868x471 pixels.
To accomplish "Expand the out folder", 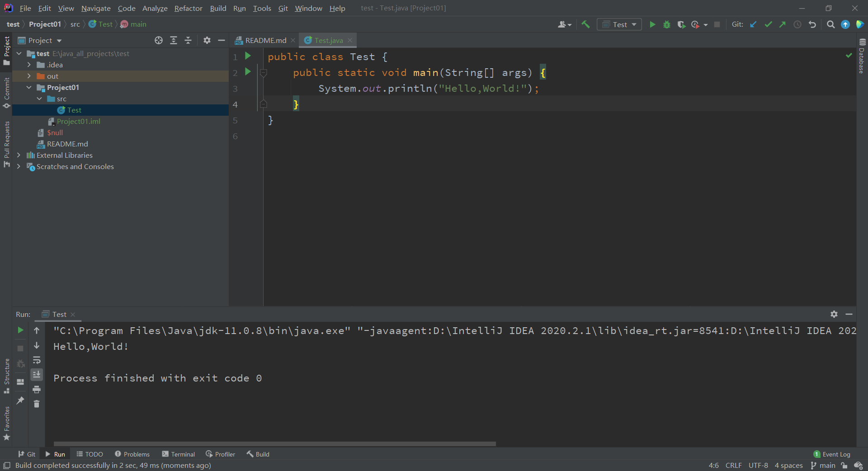I will point(29,76).
